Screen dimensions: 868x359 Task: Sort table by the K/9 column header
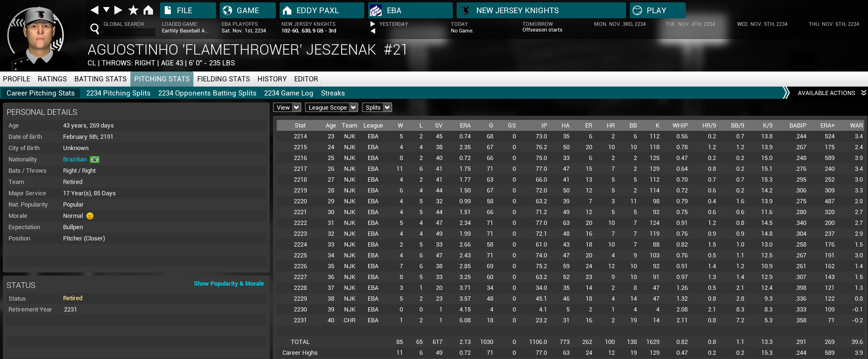767,126
